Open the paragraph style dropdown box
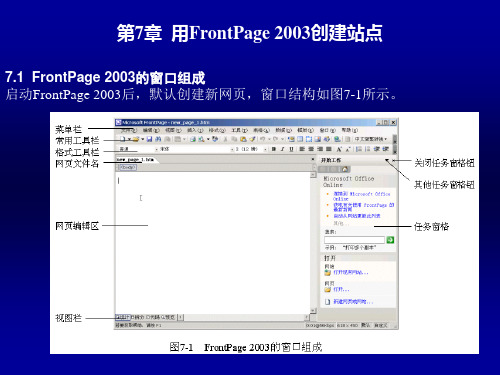Image resolution: width=500 pixels, height=375 pixels. [138, 149]
